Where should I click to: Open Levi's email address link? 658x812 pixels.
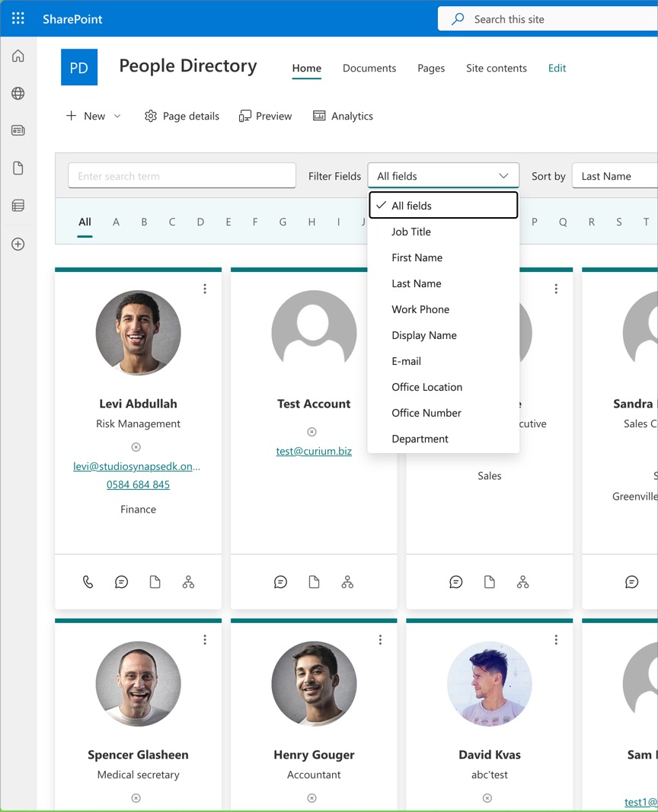(137, 466)
